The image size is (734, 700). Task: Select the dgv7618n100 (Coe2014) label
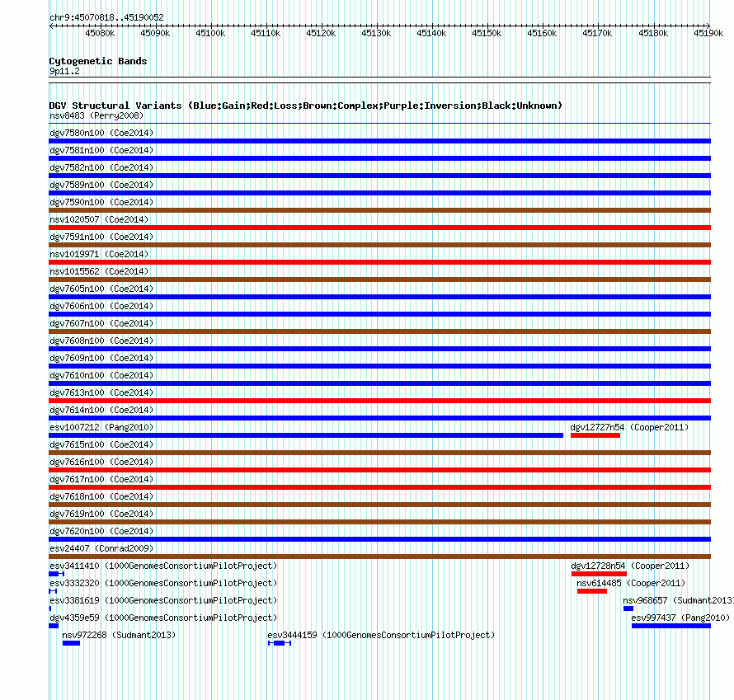[101, 496]
